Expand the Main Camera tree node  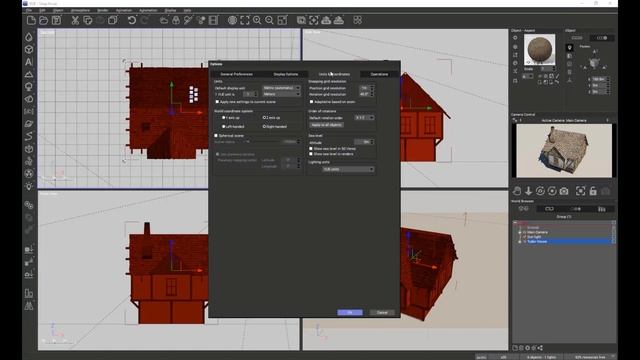520,232
